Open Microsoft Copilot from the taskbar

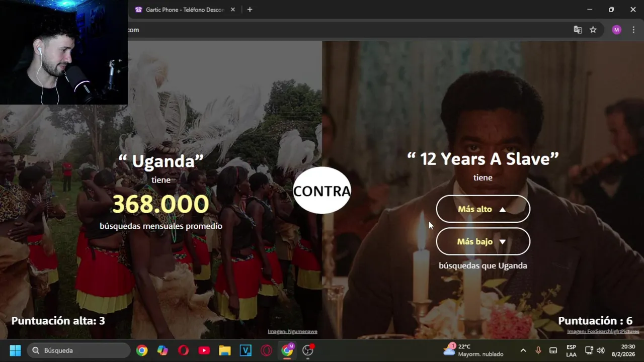point(163,350)
